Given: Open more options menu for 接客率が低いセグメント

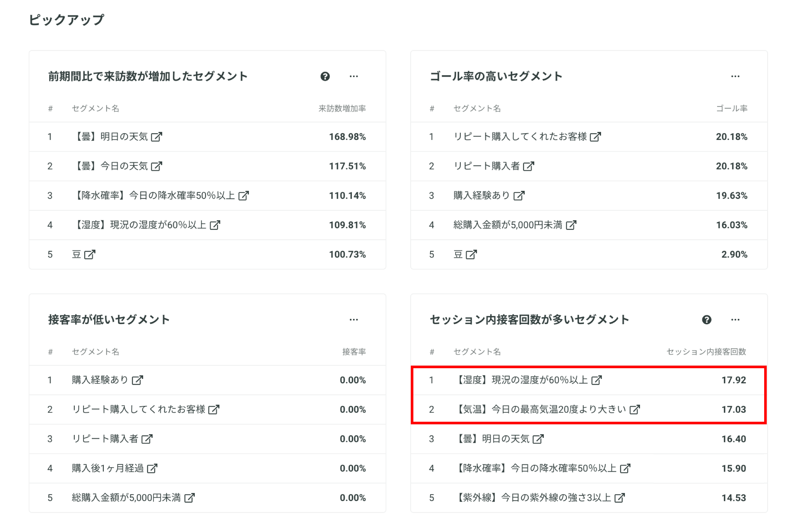Looking at the screenshot, I should point(353,320).
